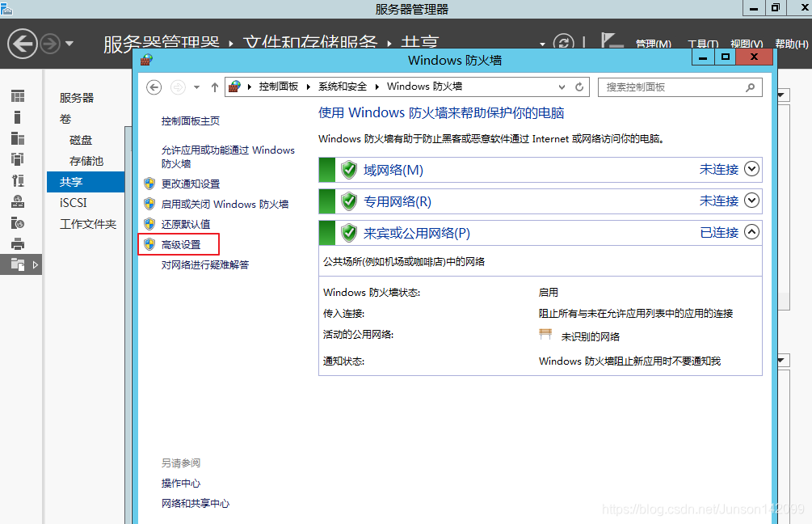The width and height of the screenshot is (812, 524).
Task: Open 操作中心 link
Action: coord(181,483)
